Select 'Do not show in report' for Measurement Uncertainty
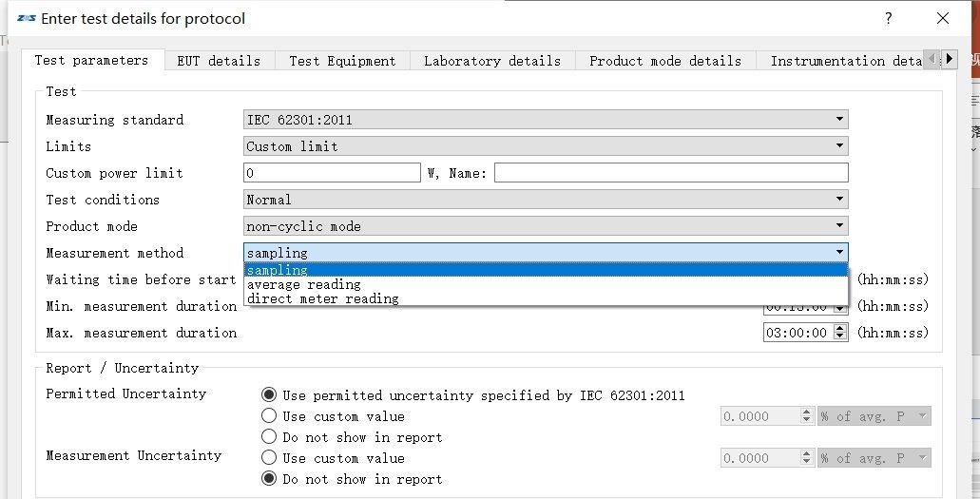This screenshot has width=980, height=499. coord(270,479)
